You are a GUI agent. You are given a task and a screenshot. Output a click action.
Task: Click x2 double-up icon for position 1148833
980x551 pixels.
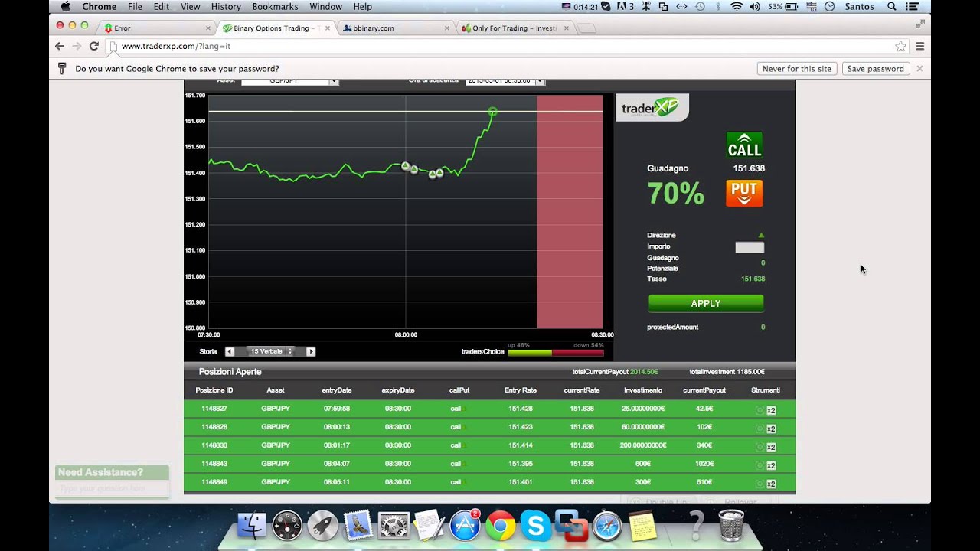coord(771,447)
